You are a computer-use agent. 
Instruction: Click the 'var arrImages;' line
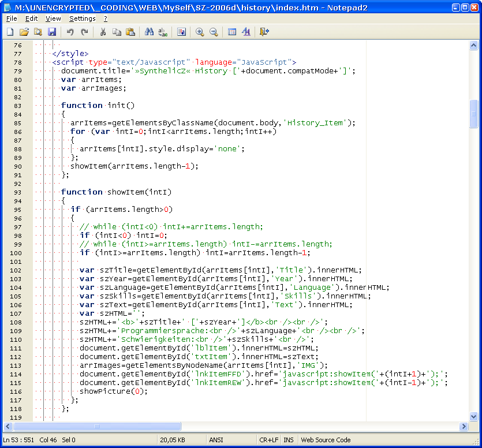coord(94,88)
